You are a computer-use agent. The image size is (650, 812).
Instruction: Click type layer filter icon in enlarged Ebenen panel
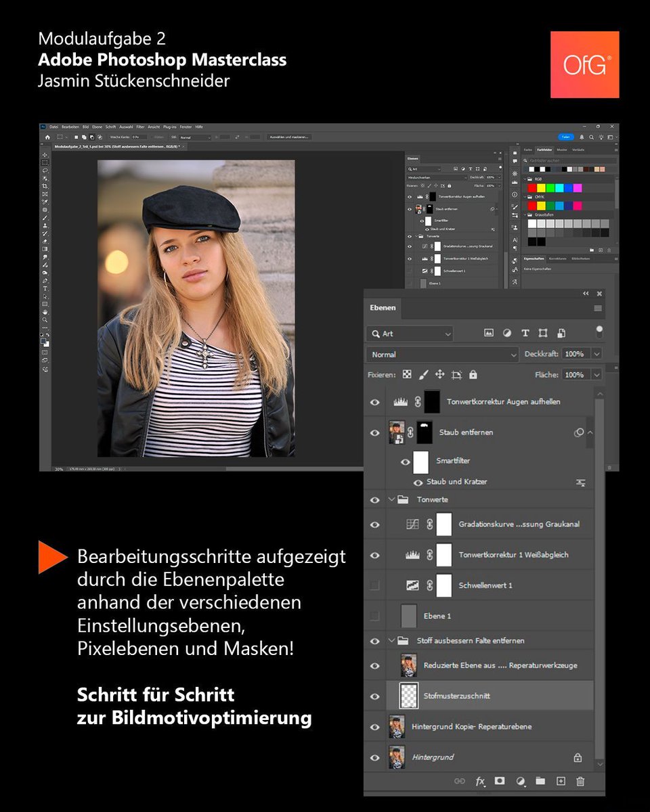[x=525, y=333]
